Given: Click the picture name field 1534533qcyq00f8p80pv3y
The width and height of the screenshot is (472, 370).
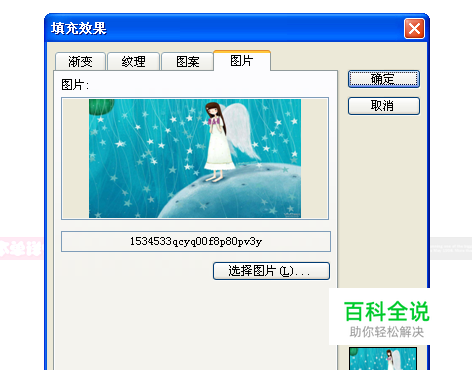Looking at the screenshot, I should (196, 241).
